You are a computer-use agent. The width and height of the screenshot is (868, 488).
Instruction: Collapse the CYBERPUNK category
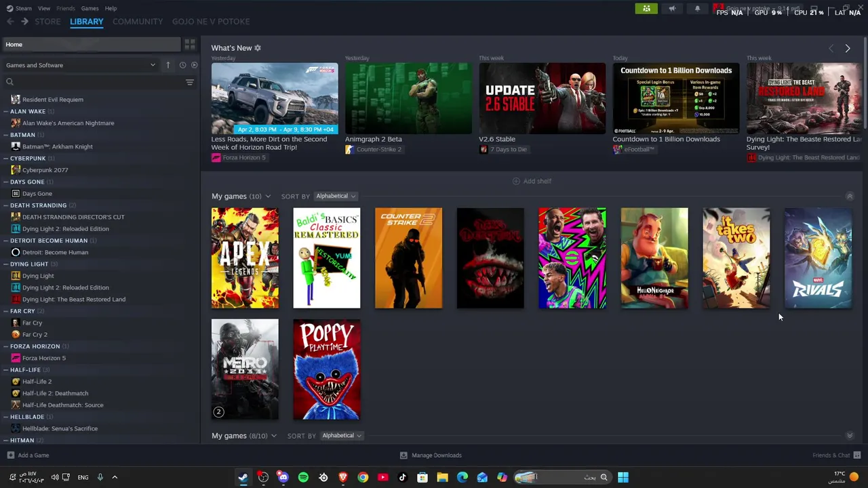click(x=5, y=159)
